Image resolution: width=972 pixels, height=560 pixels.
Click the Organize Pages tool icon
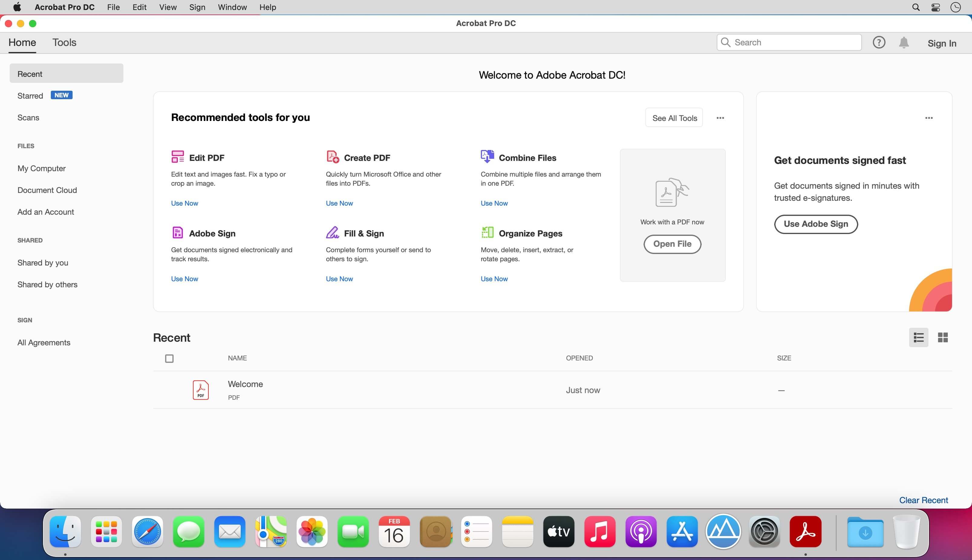[487, 232]
